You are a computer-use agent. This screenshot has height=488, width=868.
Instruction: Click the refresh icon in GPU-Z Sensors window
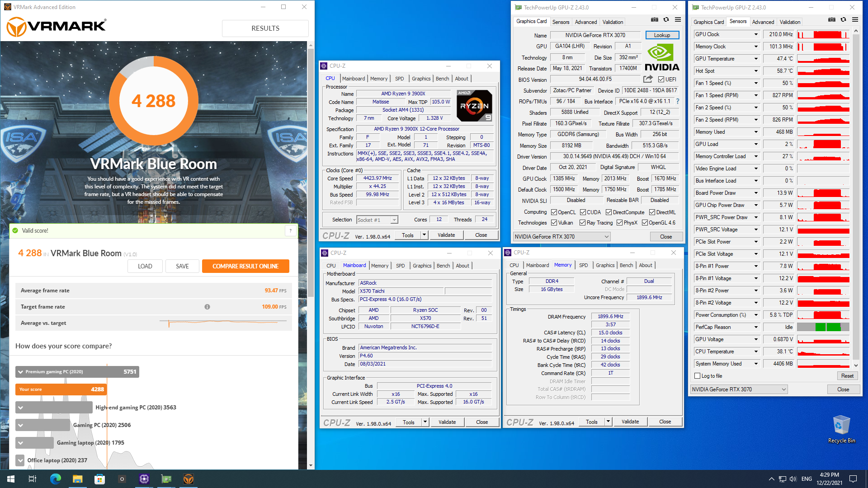[843, 19]
